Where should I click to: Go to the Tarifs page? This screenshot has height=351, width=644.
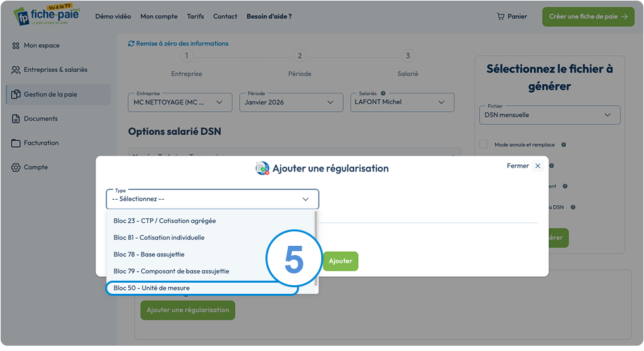(x=195, y=16)
